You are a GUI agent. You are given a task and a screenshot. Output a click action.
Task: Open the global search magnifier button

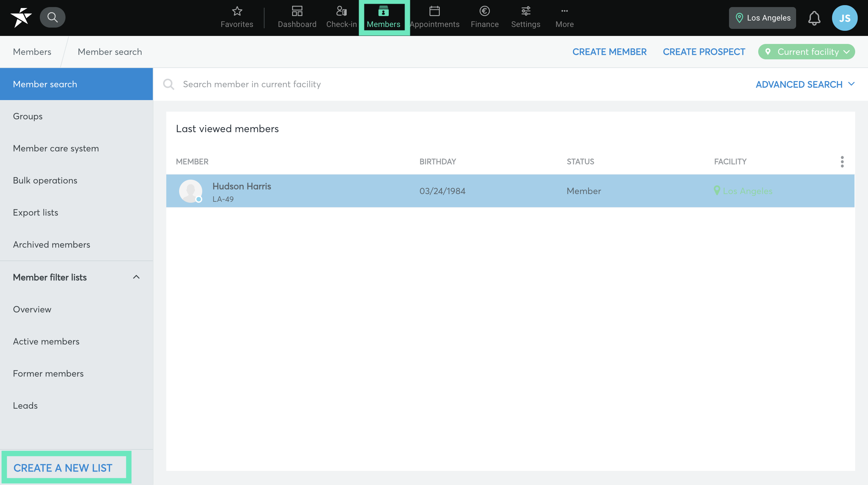click(52, 17)
